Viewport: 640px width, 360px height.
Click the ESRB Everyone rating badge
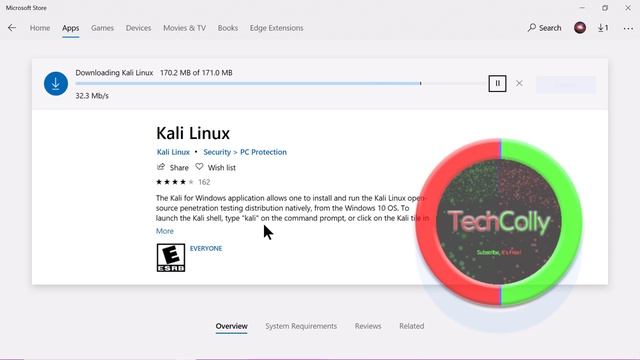click(x=171, y=258)
